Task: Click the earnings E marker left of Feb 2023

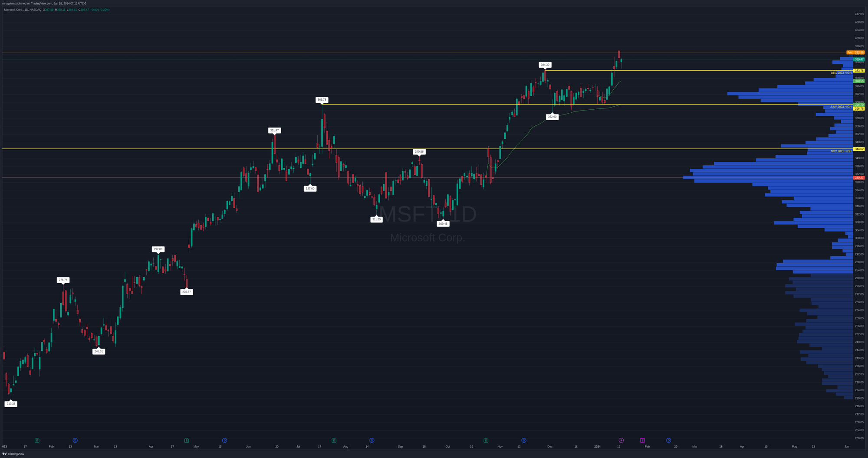Action: (x=37, y=440)
